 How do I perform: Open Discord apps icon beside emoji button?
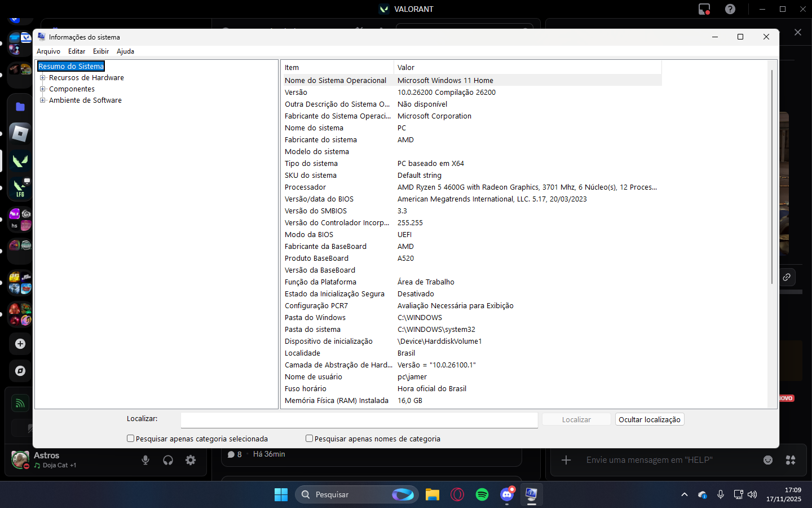pyautogui.click(x=791, y=460)
